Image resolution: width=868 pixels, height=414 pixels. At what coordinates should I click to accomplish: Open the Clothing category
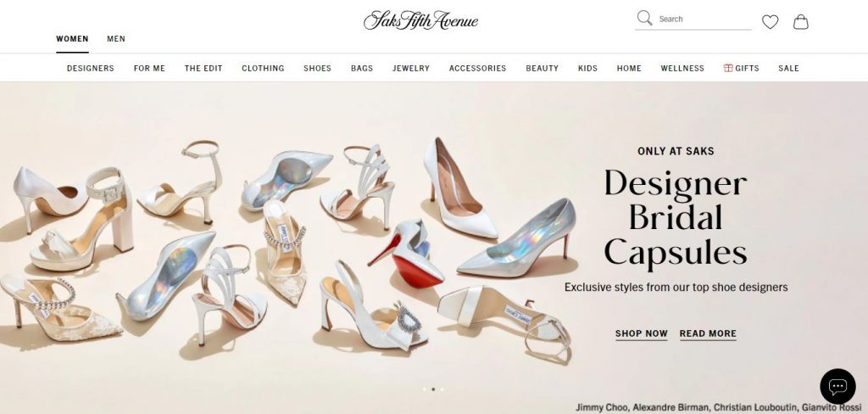pos(263,68)
